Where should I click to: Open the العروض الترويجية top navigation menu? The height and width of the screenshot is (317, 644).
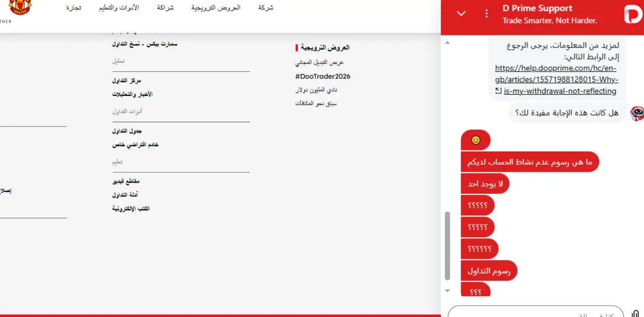tap(216, 8)
